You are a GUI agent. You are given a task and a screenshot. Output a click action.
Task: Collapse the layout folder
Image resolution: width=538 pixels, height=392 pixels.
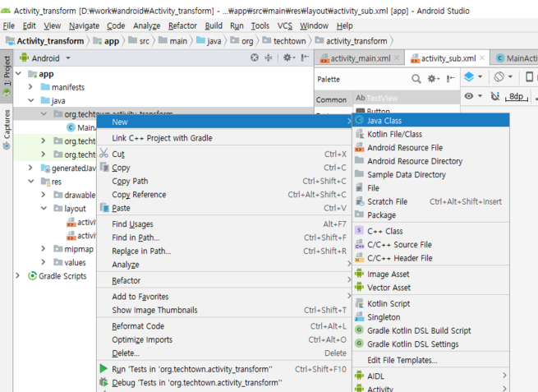pyautogui.click(x=44, y=209)
